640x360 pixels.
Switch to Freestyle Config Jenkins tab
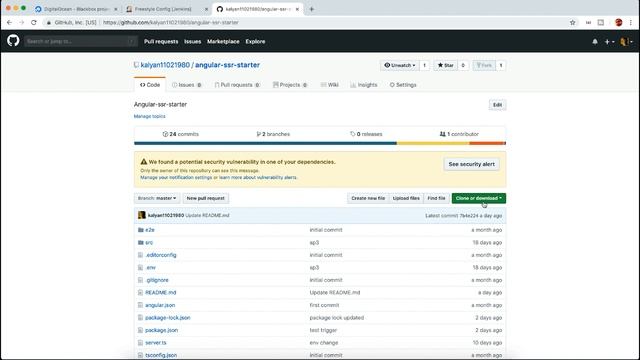(167, 9)
